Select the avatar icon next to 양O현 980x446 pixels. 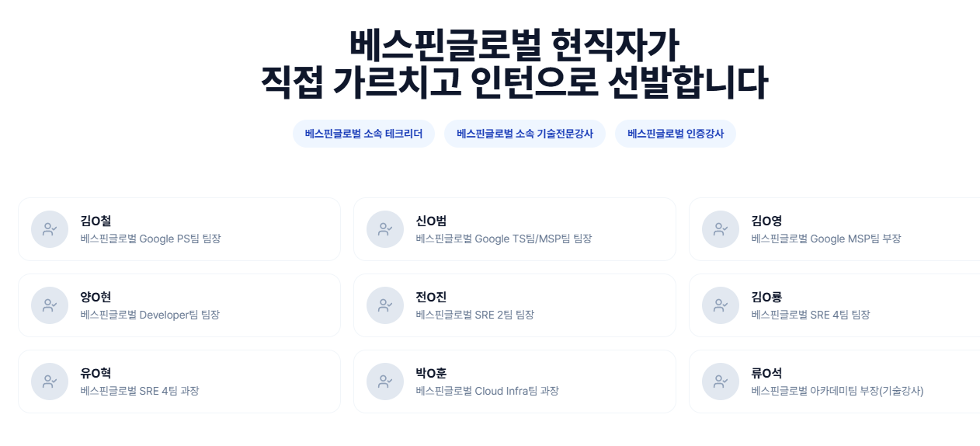pos(50,305)
